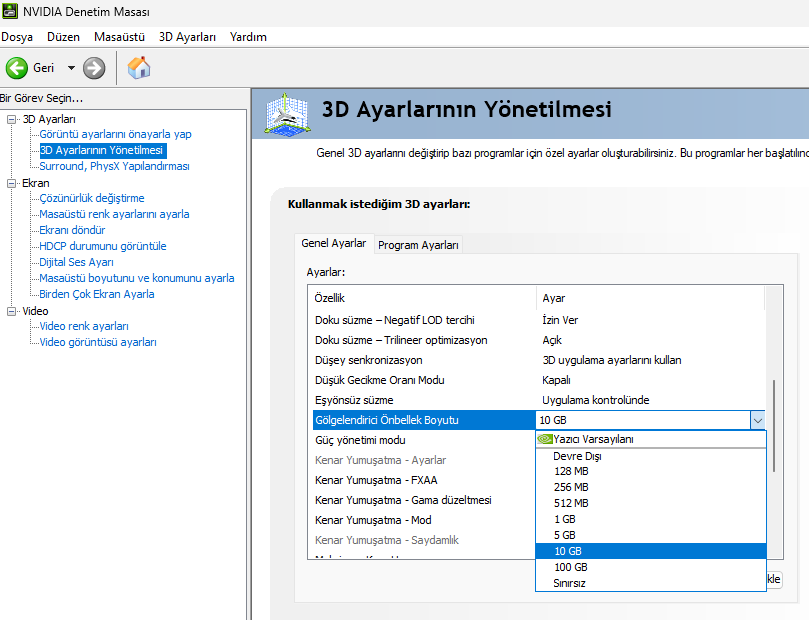This screenshot has width=809, height=620.
Task: Open the Yardım menu
Action: [248, 37]
